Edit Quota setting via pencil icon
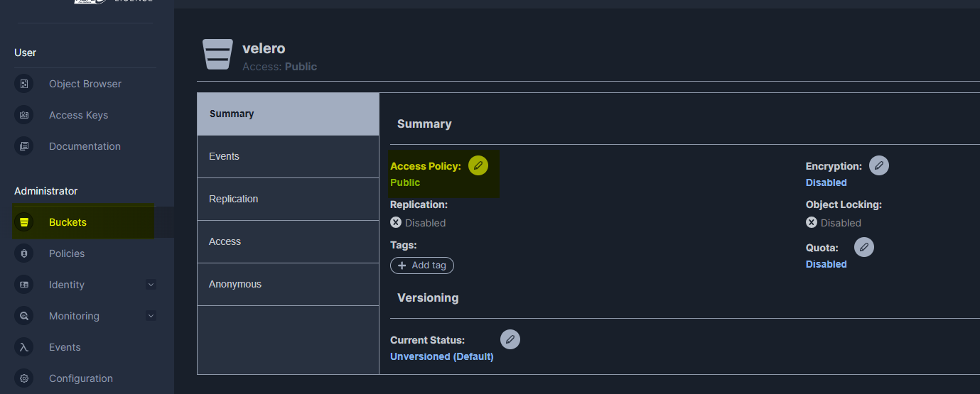Image resolution: width=980 pixels, height=394 pixels. (864, 247)
